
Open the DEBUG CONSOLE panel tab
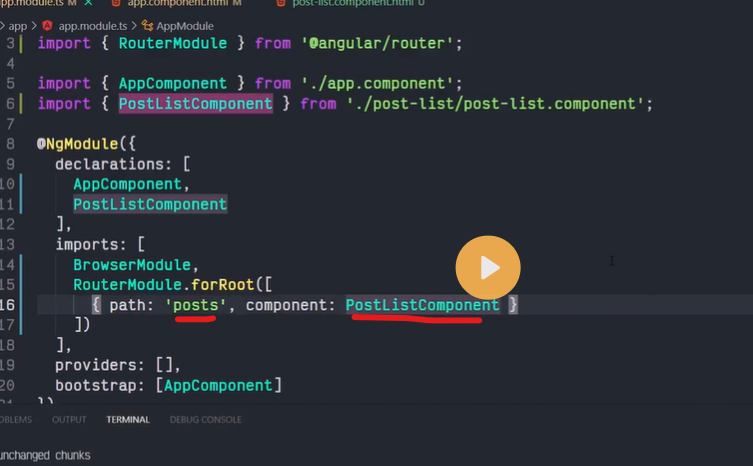(x=205, y=419)
